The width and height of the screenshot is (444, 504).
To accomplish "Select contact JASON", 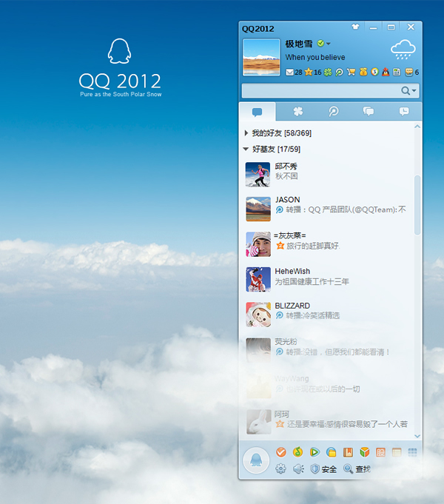I will tap(327, 209).
